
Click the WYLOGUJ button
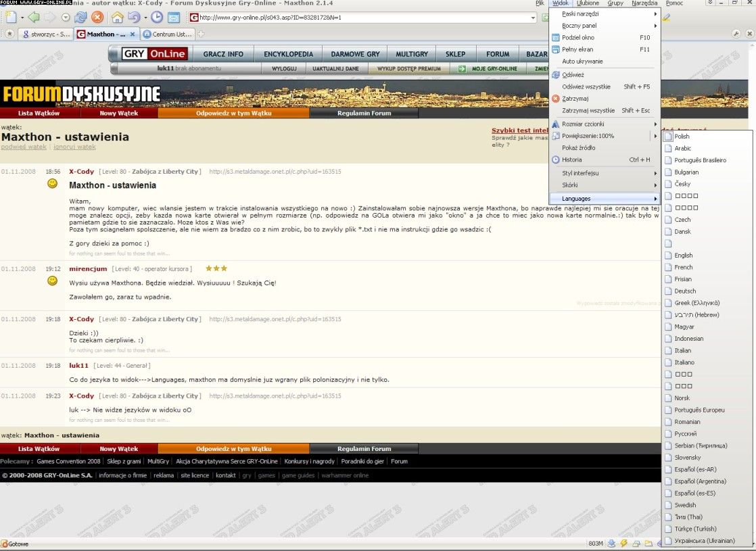(284, 68)
